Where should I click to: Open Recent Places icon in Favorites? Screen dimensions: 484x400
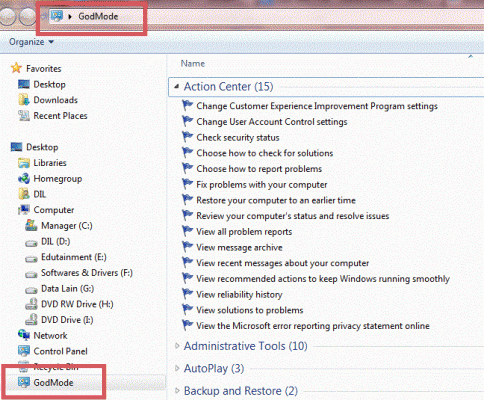(24, 115)
